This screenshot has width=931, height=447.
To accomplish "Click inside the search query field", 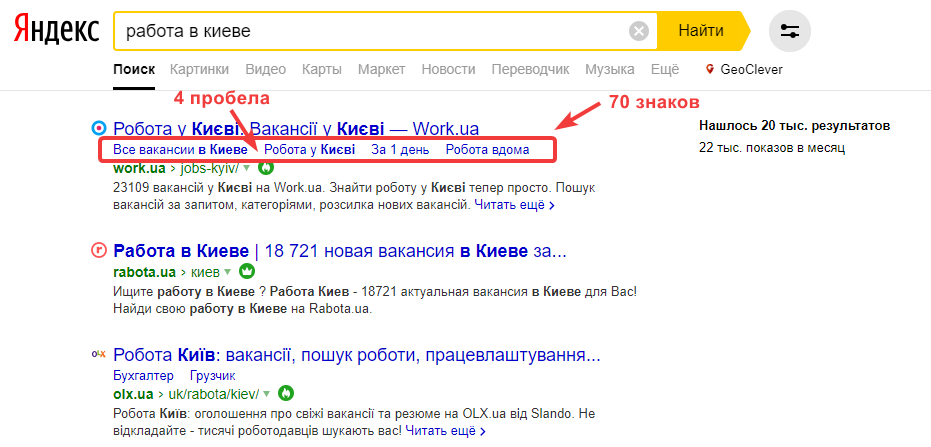I will (x=370, y=31).
